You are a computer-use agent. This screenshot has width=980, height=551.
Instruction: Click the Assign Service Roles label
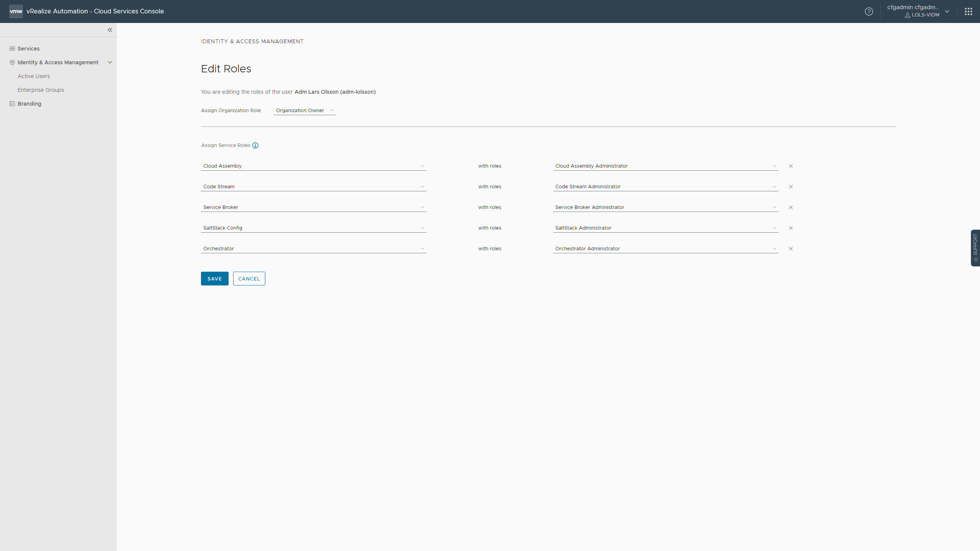(225, 145)
